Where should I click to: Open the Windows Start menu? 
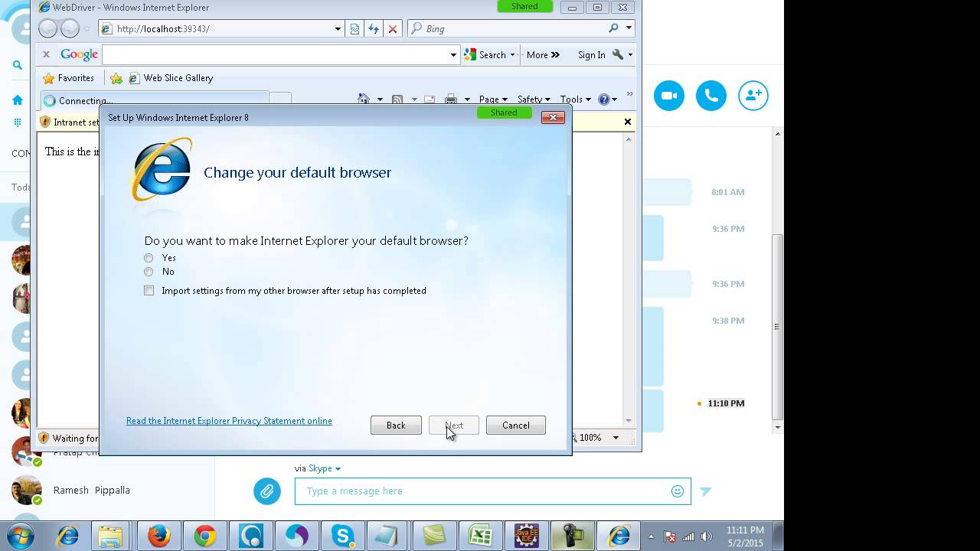(x=20, y=535)
